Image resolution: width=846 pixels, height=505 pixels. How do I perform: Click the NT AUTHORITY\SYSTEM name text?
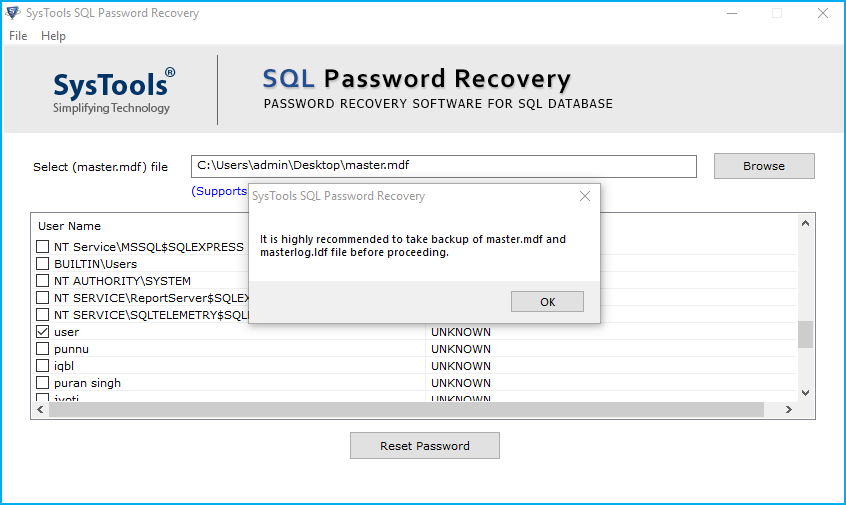122,281
